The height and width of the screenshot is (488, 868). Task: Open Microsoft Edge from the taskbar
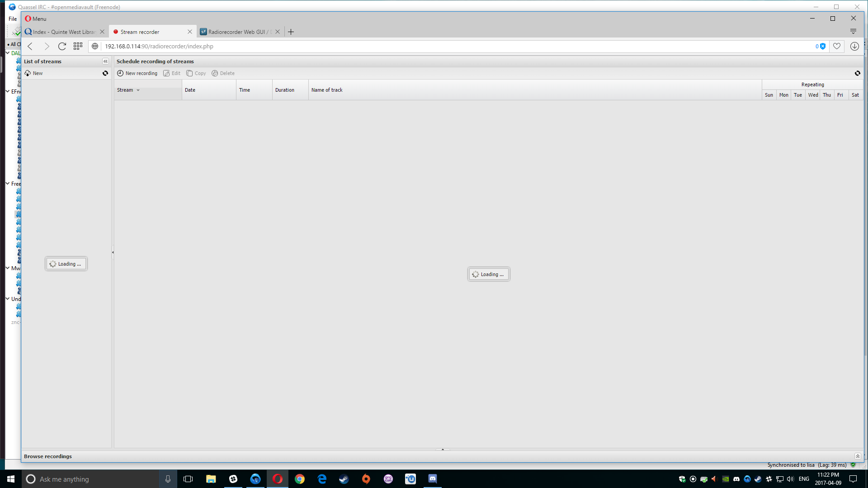click(322, 479)
